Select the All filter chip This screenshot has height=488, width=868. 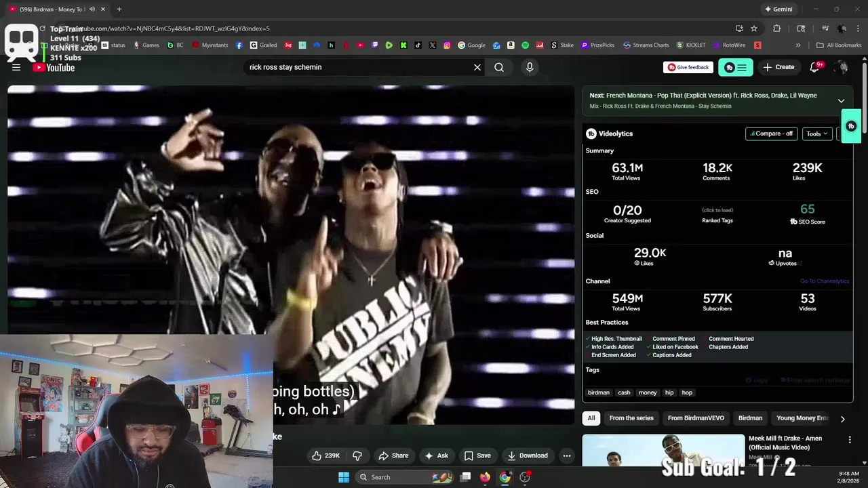tap(591, 418)
